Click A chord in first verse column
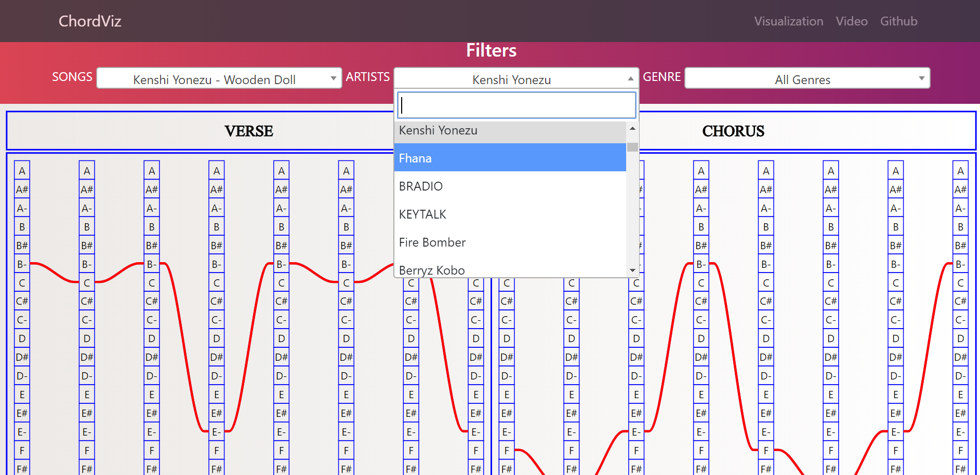Screen dimensions: 980x475 [22, 170]
